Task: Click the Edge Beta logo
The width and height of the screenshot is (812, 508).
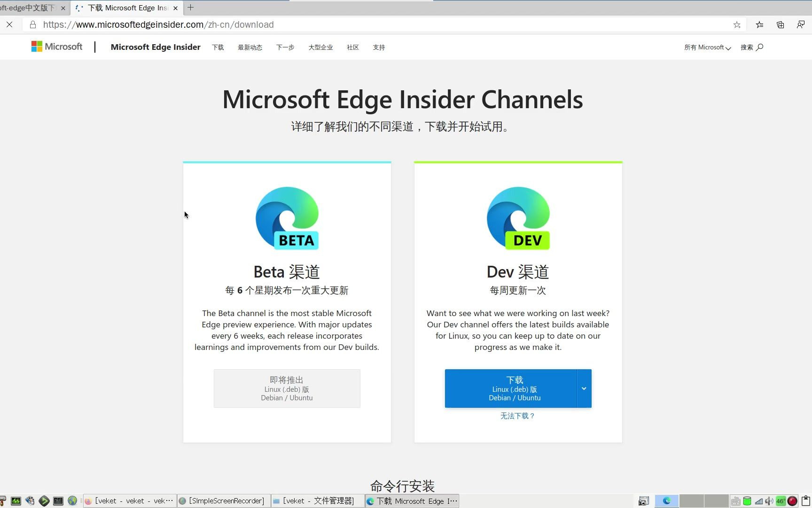Action: (287, 218)
